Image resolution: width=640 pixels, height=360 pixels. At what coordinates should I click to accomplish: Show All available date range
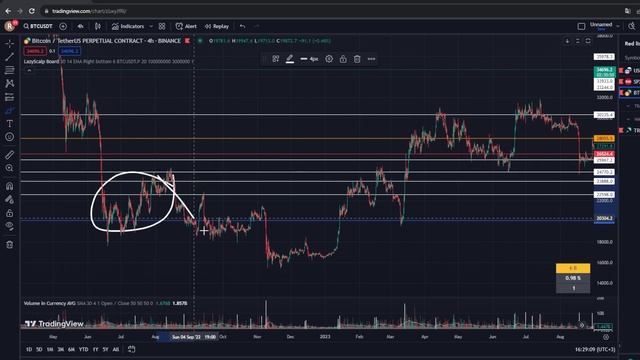[x=116, y=349]
